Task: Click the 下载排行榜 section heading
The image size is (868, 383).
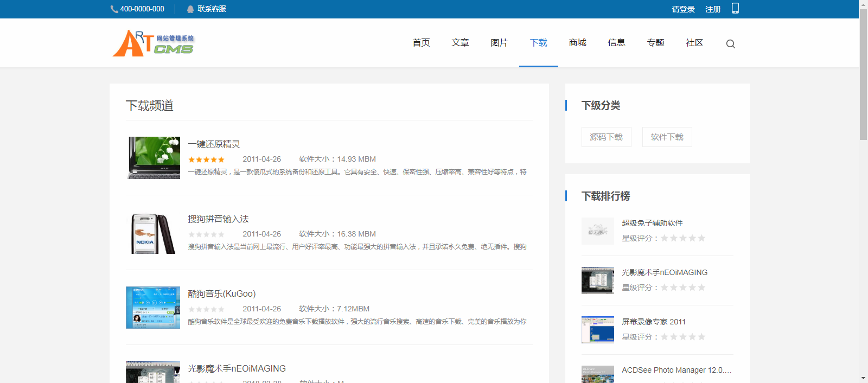Action: [x=606, y=196]
